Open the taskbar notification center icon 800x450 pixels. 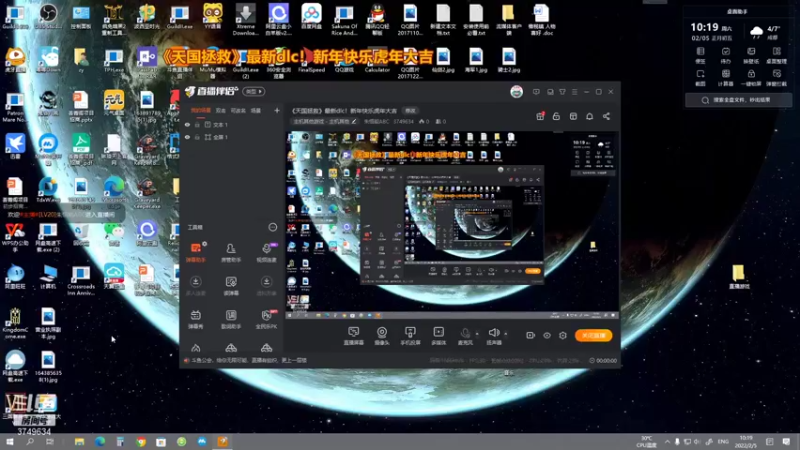[786, 441]
